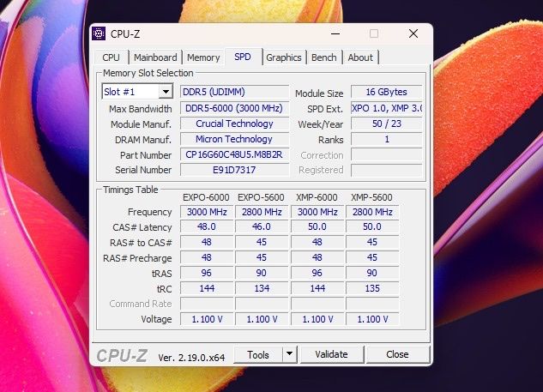Open the Memory tab
This screenshot has width=543, height=392.
point(203,57)
